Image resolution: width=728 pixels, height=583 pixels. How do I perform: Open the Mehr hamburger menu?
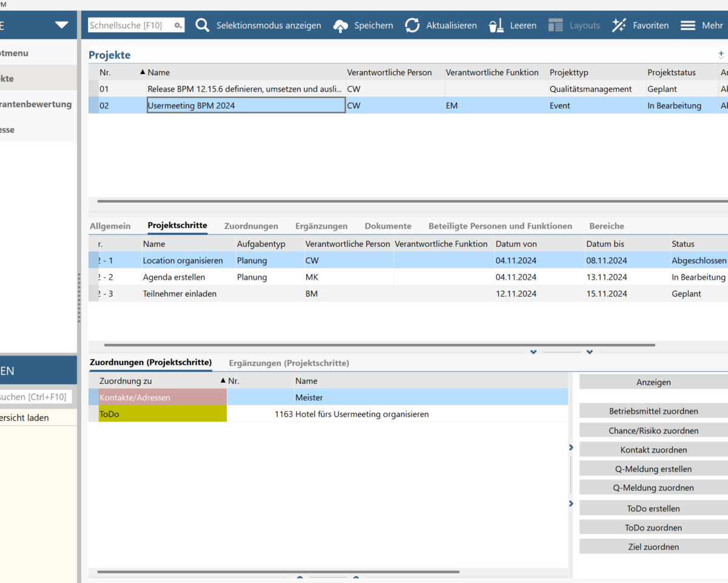[701, 25]
